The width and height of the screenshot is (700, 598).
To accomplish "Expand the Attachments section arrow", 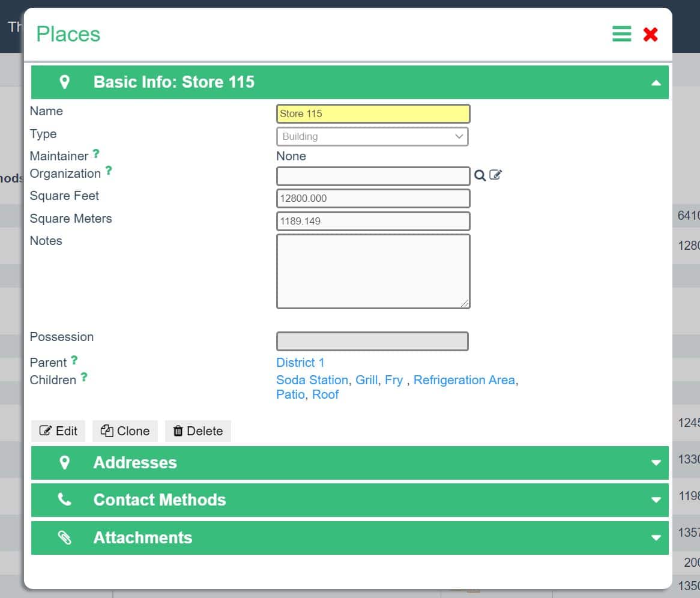I will point(656,538).
